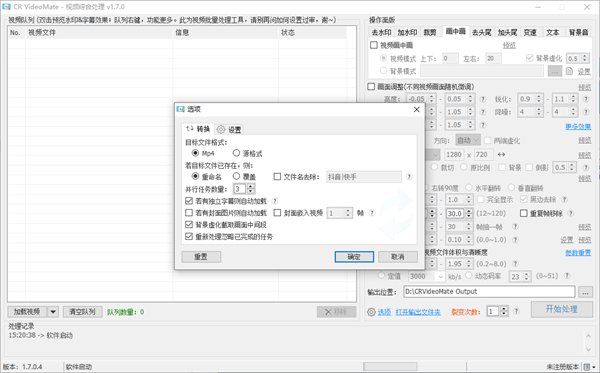Choose 覆盖 when target file exists

[236, 176]
